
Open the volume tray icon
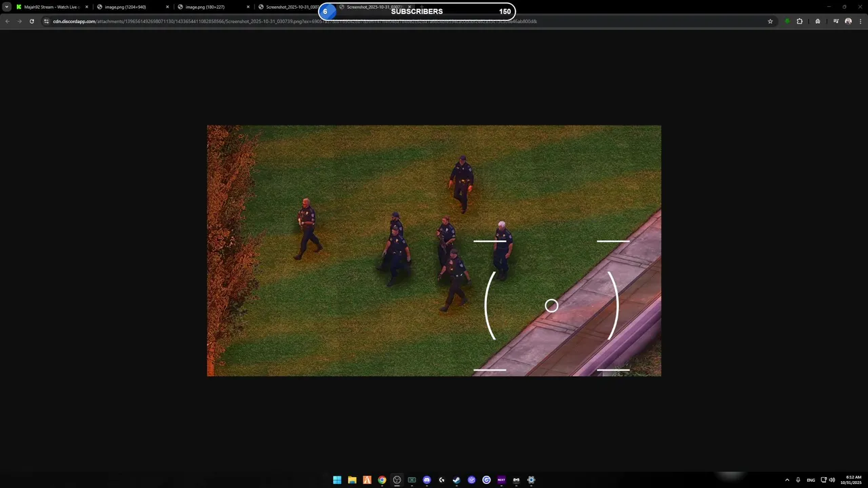click(x=832, y=480)
